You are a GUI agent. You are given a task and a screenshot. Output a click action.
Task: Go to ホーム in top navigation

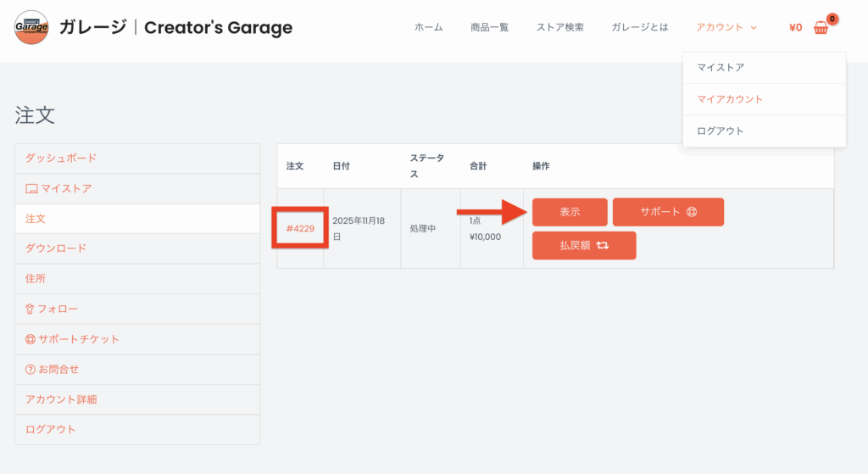pos(428,27)
